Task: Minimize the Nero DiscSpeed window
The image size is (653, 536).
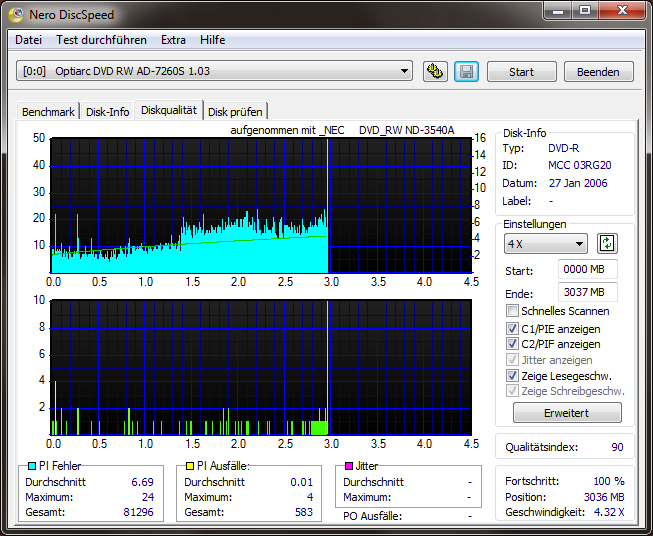Action: coord(558,10)
